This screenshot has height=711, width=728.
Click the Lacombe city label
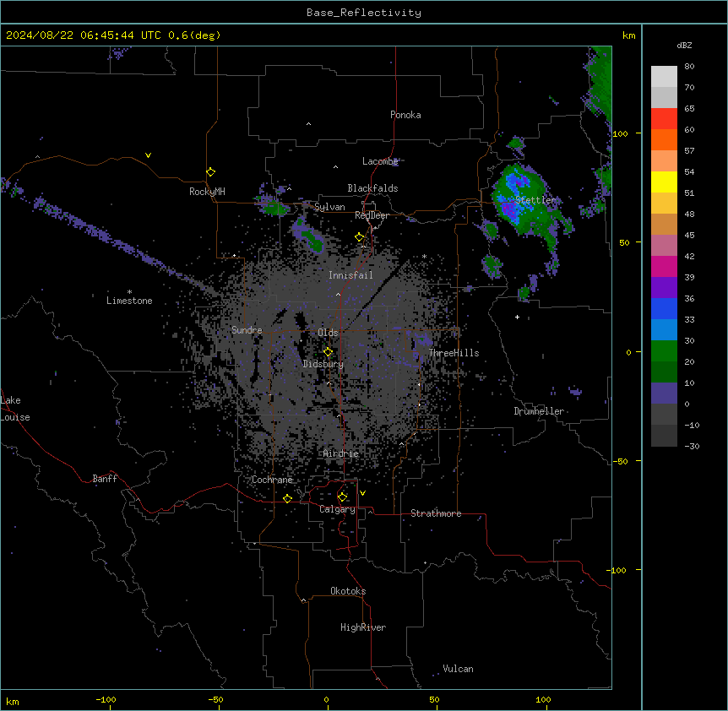[x=380, y=161]
